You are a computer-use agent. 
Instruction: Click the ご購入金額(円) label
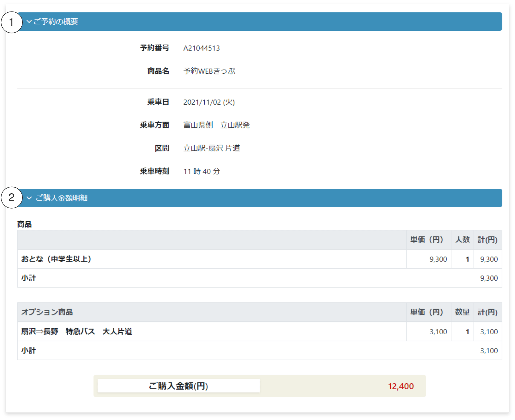pyautogui.click(x=178, y=386)
